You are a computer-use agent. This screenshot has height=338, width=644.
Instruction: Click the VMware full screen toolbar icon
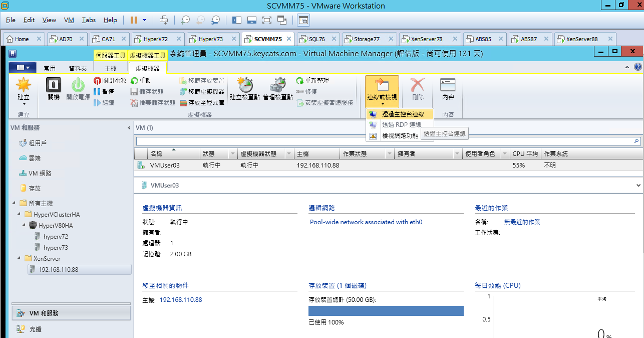click(x=266, y=20)
